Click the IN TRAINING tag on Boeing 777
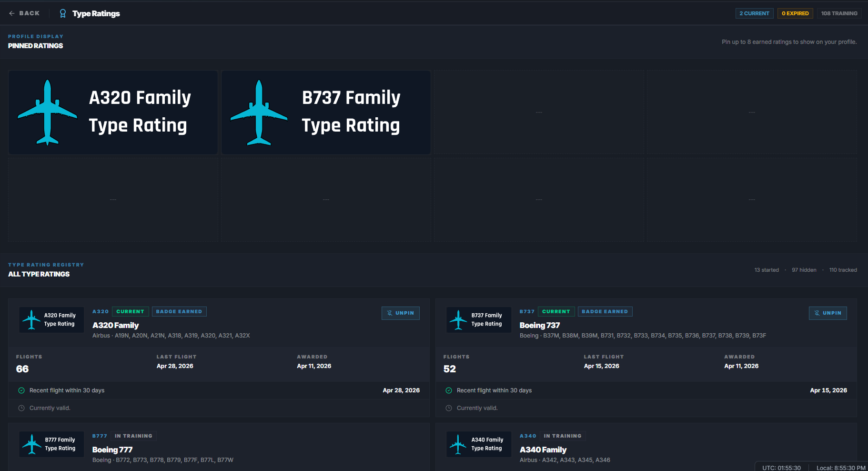This screenshot has width=868, height=471. (x=133, y=436)
